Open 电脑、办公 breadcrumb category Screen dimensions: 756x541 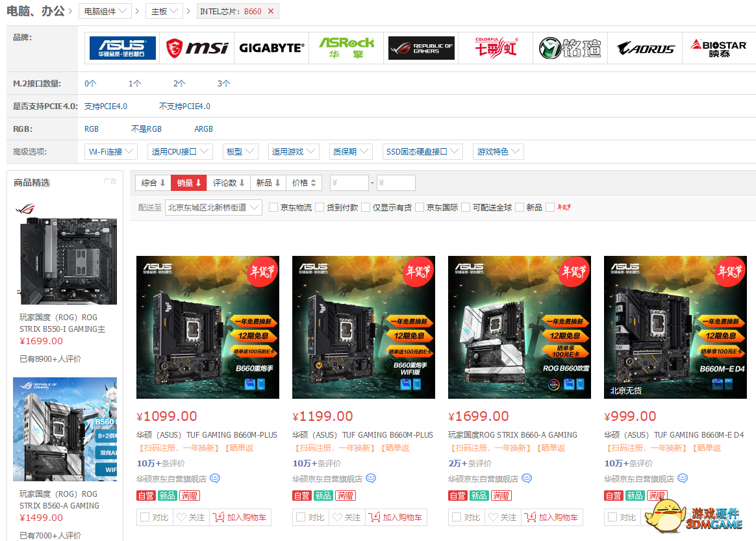[x=36, y=10]
